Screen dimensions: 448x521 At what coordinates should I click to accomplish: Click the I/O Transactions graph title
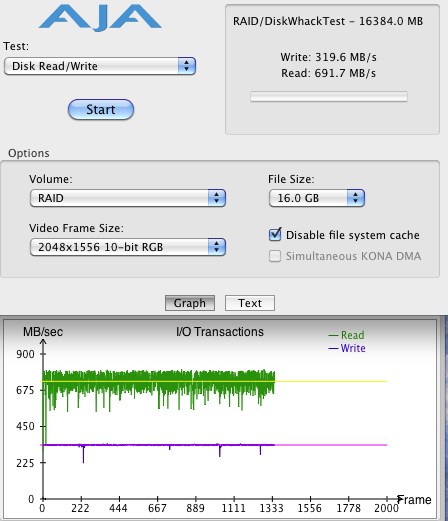click(220, 332)
